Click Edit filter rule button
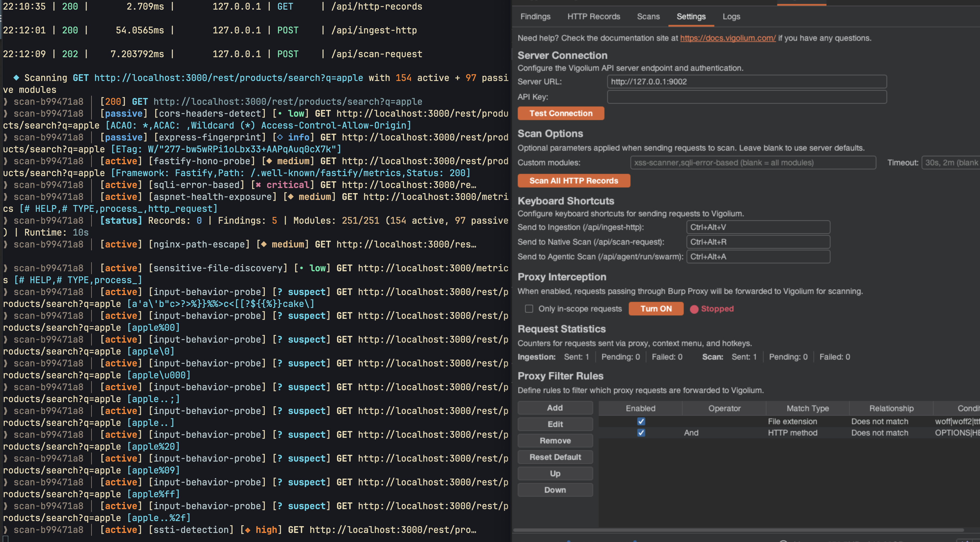Viewport: 980px width, 542px height. pos(555,424)
